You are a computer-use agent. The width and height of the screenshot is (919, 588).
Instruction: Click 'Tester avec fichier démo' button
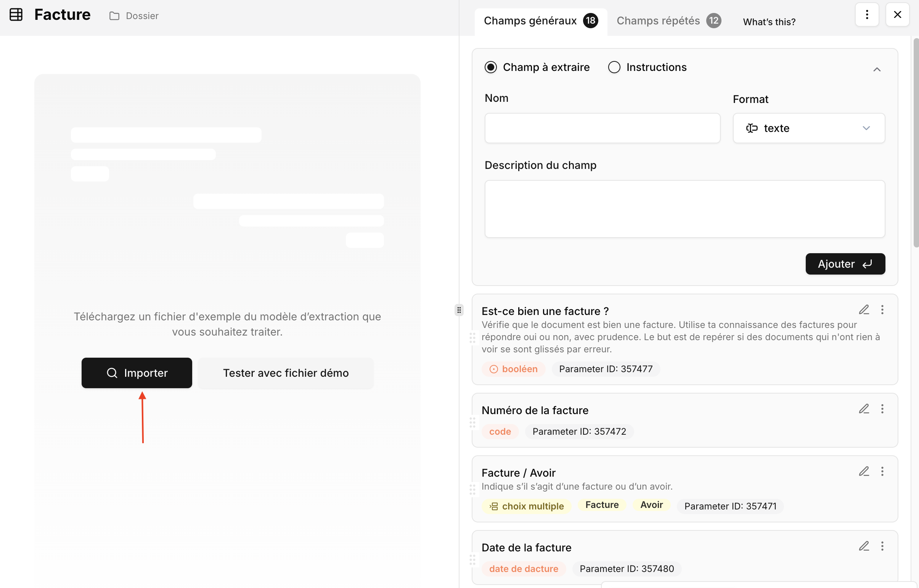point(286,373)
